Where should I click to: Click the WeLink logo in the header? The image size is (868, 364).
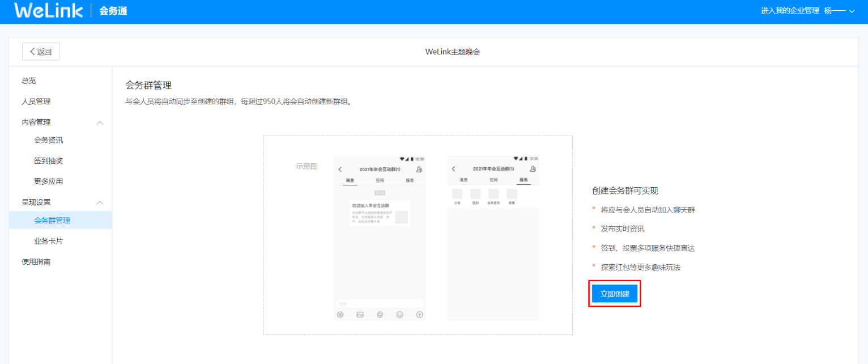(x=48, y=11)
